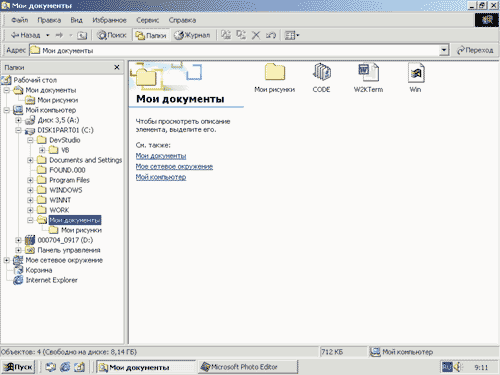500x375 pixels.
Task: Click the Мои документы taskbar button
Action: point(146,367)
